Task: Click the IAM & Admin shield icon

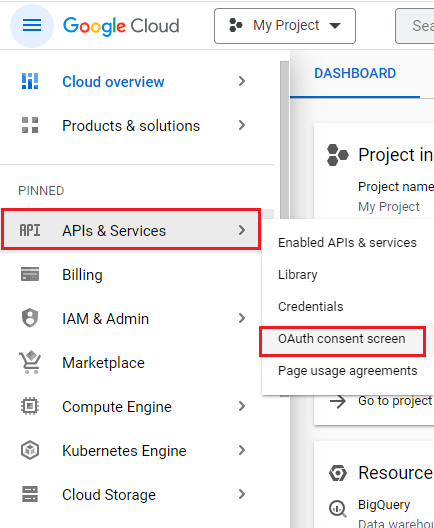Action: pos(30,318)
